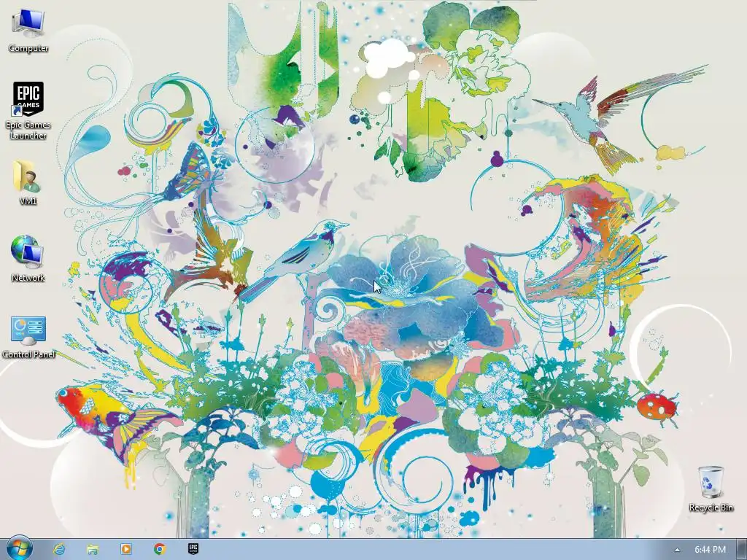The width and height of the screenshot is (747, 560).
Task: Select the Control Panel desktop icon
Action: [28, 336]
